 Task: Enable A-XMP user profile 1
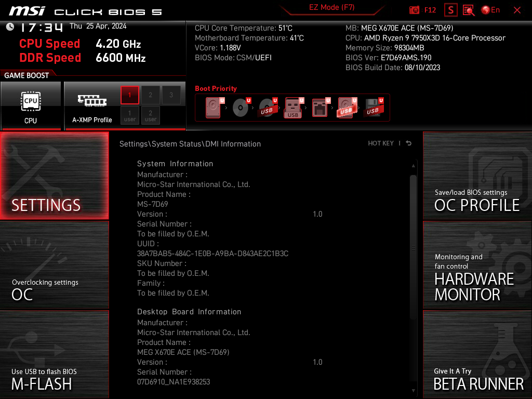coord(129,115)
